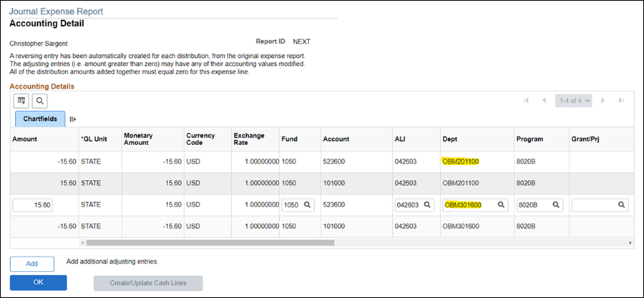Click the Dept input field OBM301600

(475, 205)
